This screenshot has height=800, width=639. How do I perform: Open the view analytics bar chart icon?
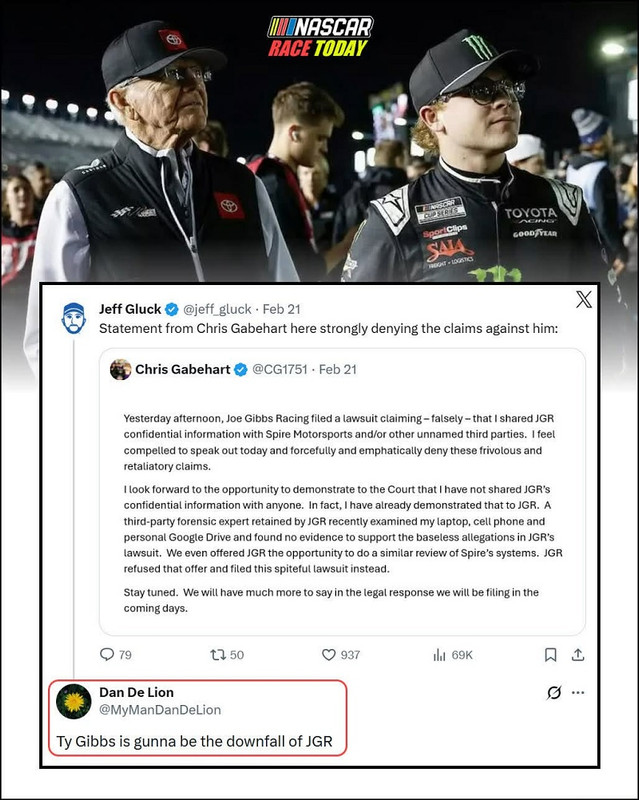439,655
